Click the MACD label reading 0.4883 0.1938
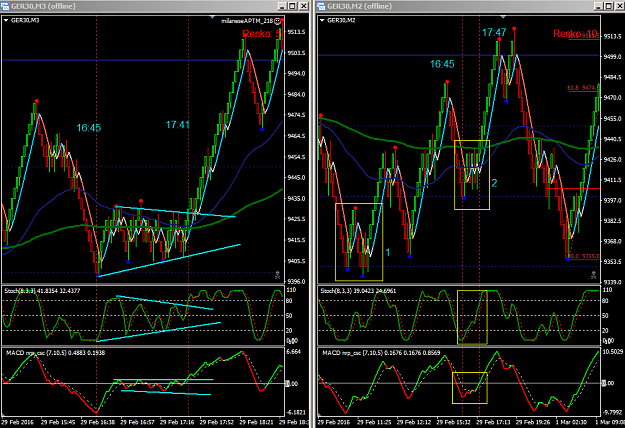Screen dimensions: 625x428 (55, 353)
